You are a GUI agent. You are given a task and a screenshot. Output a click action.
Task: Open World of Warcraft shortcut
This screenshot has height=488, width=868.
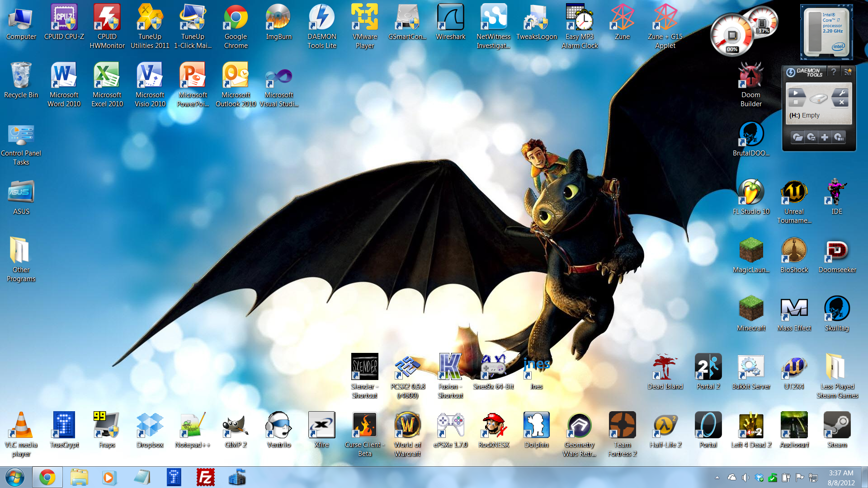click(407, 426)
